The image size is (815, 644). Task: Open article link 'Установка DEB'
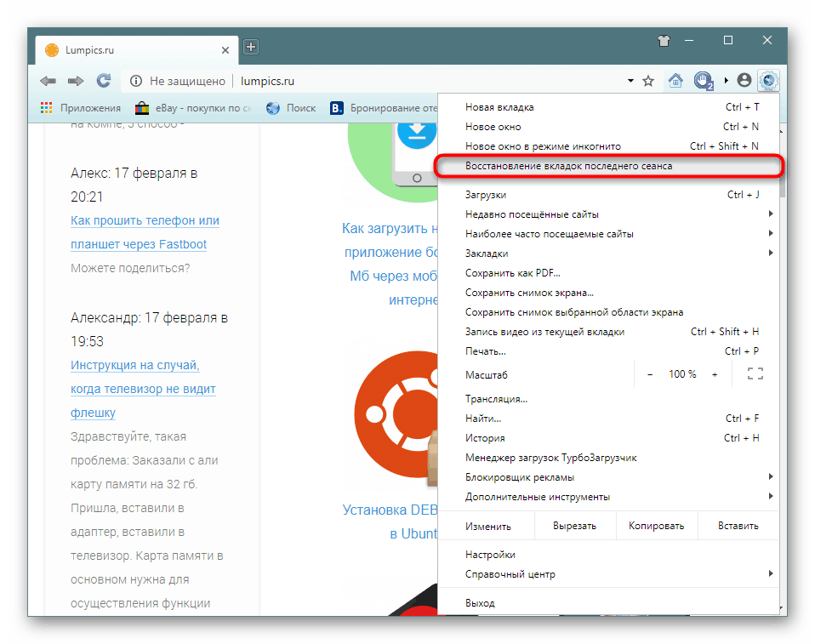point(390,521)
